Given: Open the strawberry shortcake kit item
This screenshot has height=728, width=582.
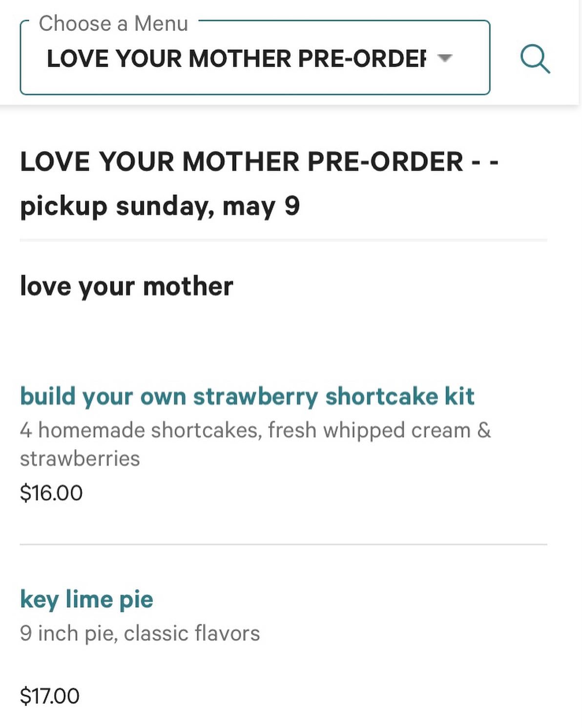Looking at the screenshot, I should 247,396.
